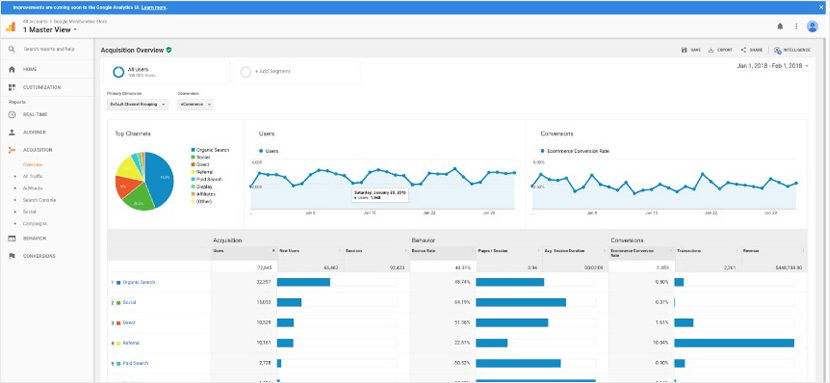
Task: Open Pages / Session column header dropdown
Action: click(539, 250)
